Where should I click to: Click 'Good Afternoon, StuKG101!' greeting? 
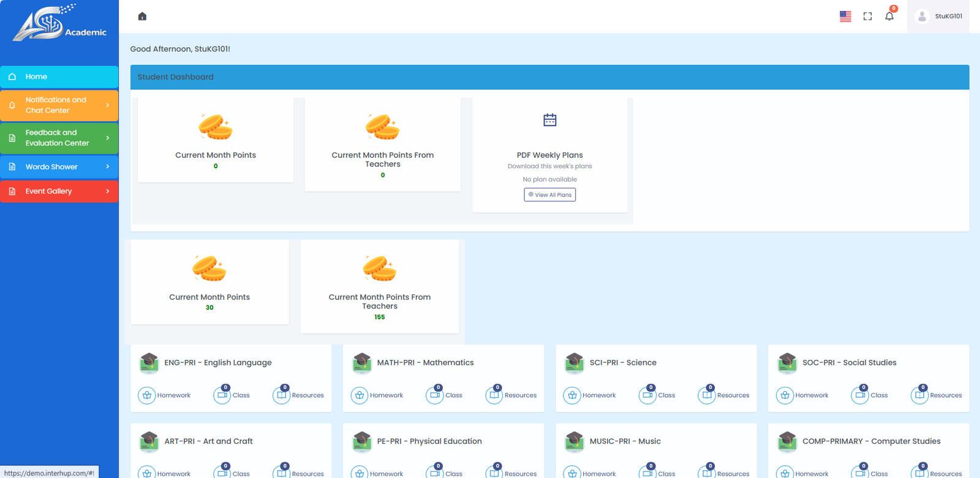coord(180,49)
